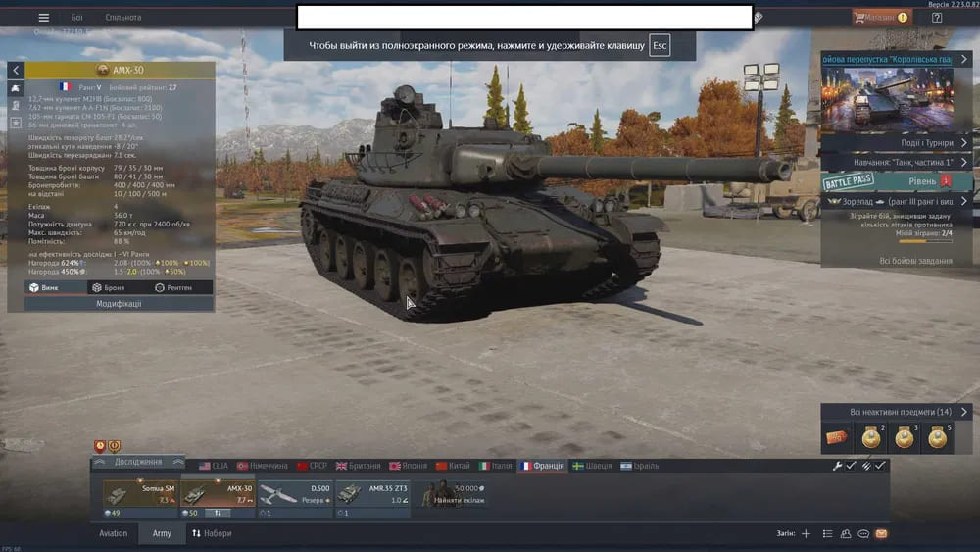Add a squad member with plus icon
980x552 pixels.
click(806, 534)
